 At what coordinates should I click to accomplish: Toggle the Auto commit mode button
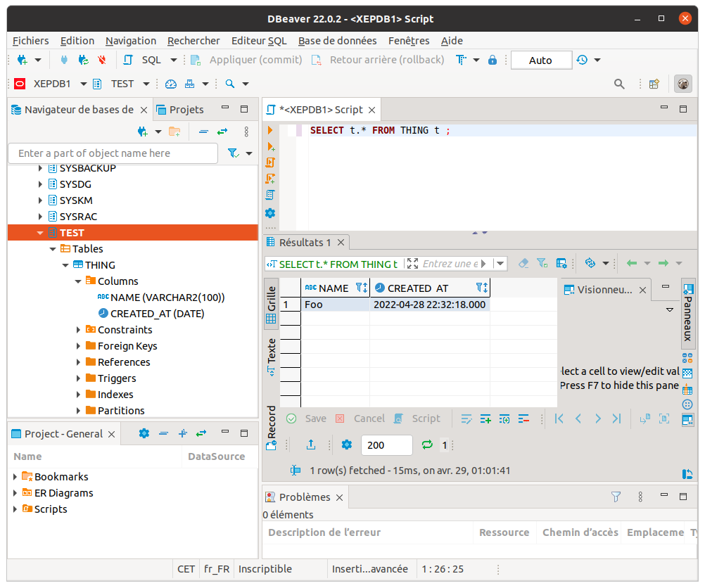[541, 60]
